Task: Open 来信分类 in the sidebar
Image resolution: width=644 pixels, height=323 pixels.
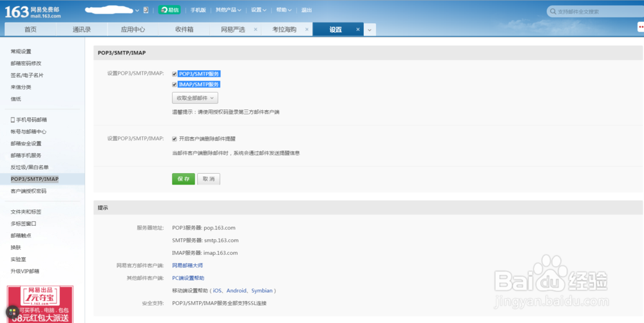Action: point(21,87)
